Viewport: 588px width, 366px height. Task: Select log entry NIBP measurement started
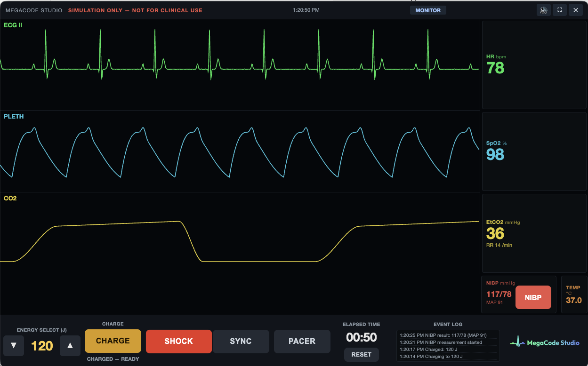tap(448, 342)
